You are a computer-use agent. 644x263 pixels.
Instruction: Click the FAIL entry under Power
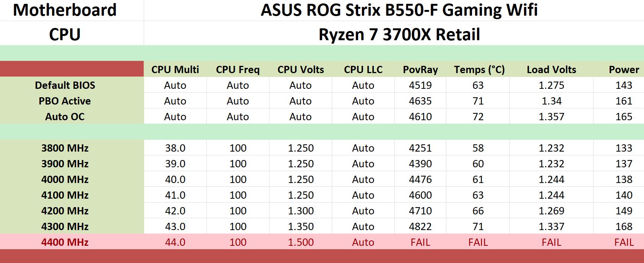pos(624,242)
